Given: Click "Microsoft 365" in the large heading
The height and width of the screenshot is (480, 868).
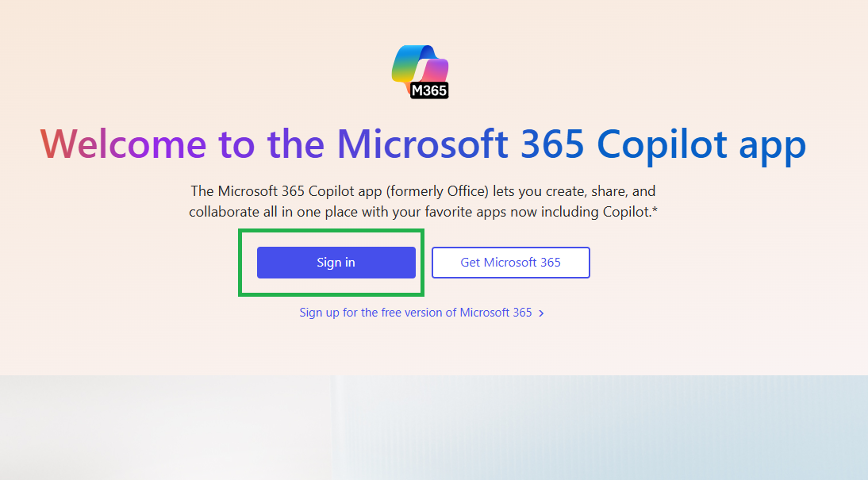Looking at the screenshot, I should click(460, 144).
